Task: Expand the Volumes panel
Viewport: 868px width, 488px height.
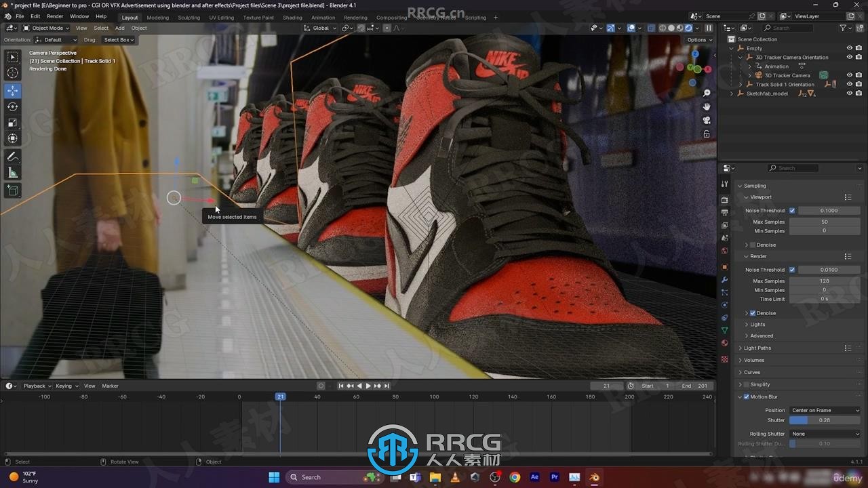Action: 753,360
